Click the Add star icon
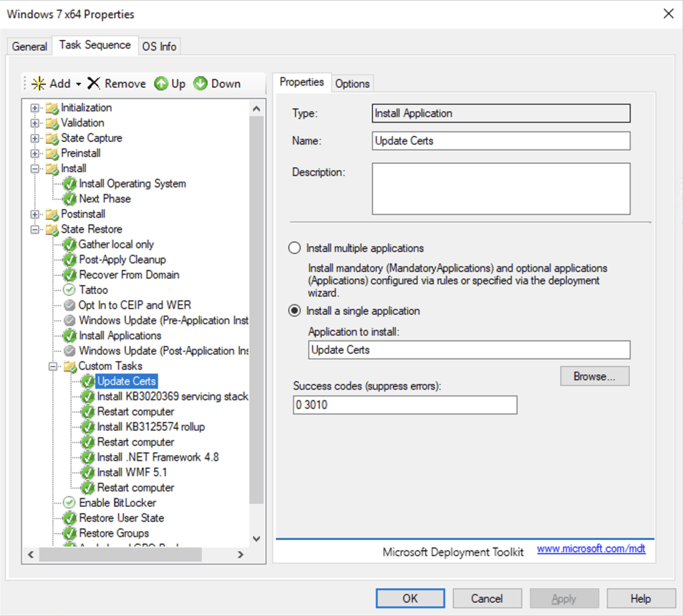The height and width of the screenshot is (616, 683). coord(39,83)
